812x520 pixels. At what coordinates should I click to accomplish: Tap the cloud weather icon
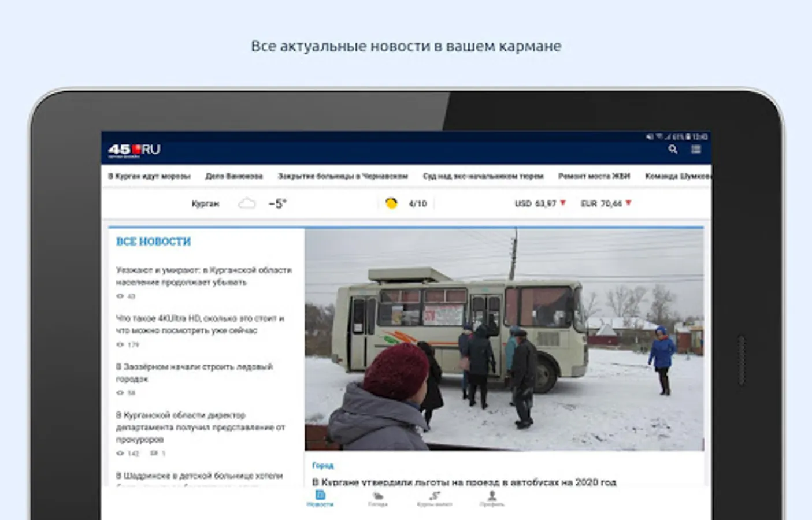pos(247,203)
